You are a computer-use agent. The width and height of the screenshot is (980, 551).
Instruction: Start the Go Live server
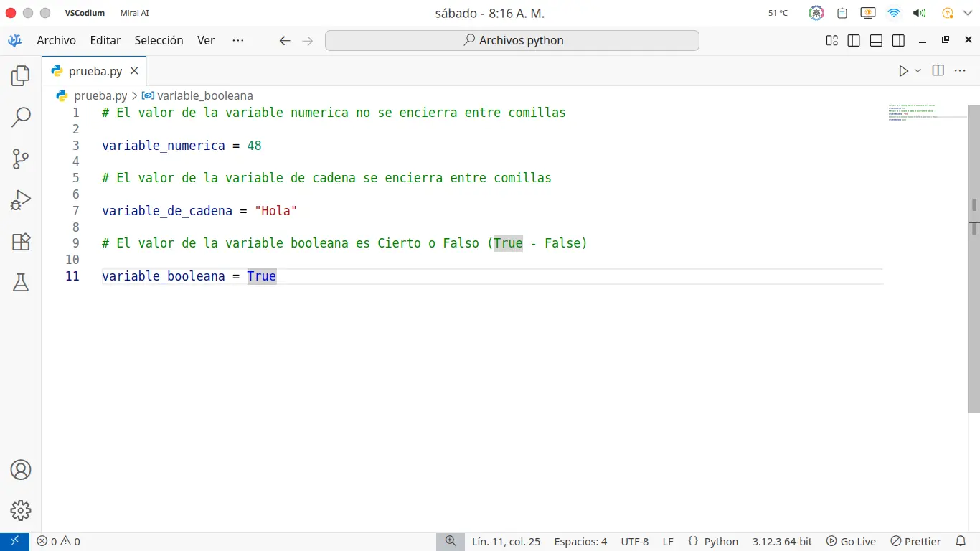[x=851, y=542]
